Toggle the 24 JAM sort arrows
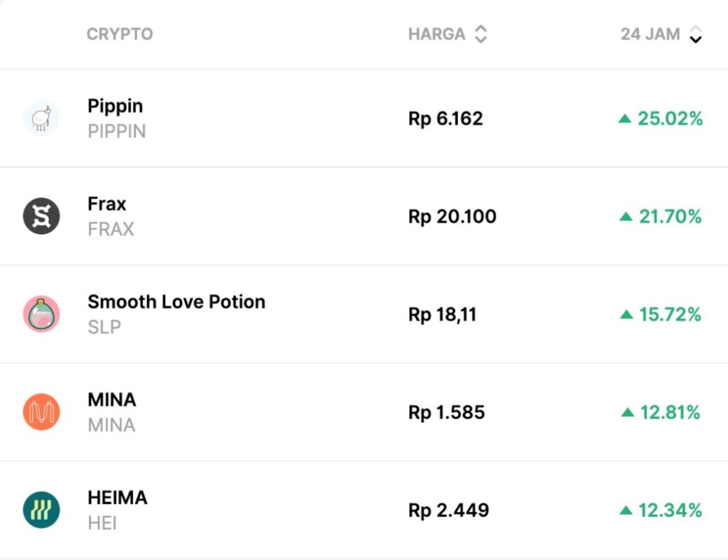 click(696, 34)
